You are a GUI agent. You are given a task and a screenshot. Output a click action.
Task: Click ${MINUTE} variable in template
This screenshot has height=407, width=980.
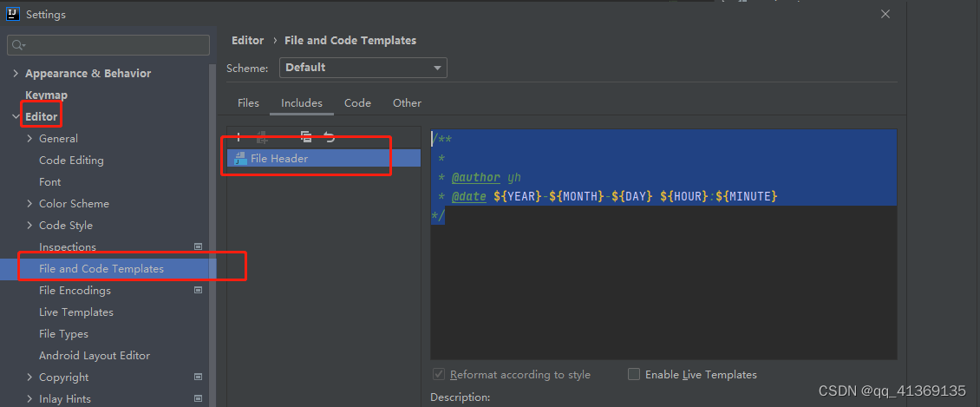point(746,197)
